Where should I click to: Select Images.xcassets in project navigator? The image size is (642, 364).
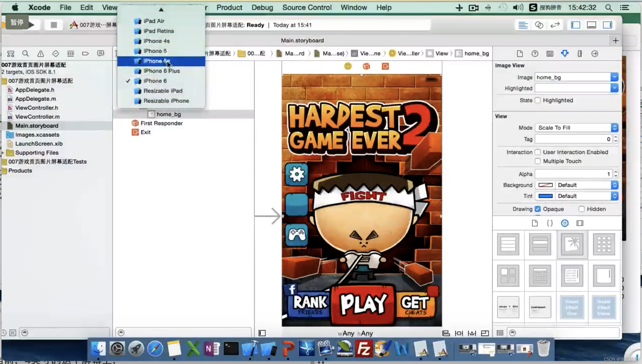(x=37, y=135)
